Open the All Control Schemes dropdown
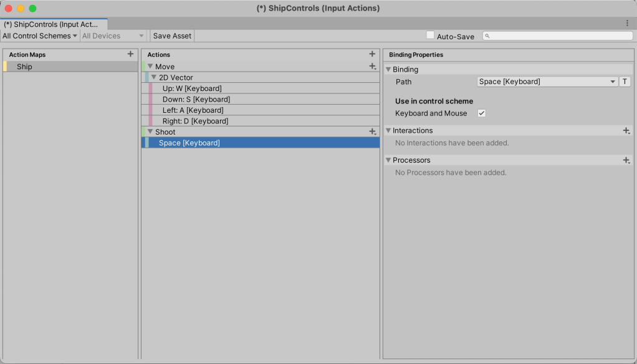 pyautogui.click(x=40, y=36)
